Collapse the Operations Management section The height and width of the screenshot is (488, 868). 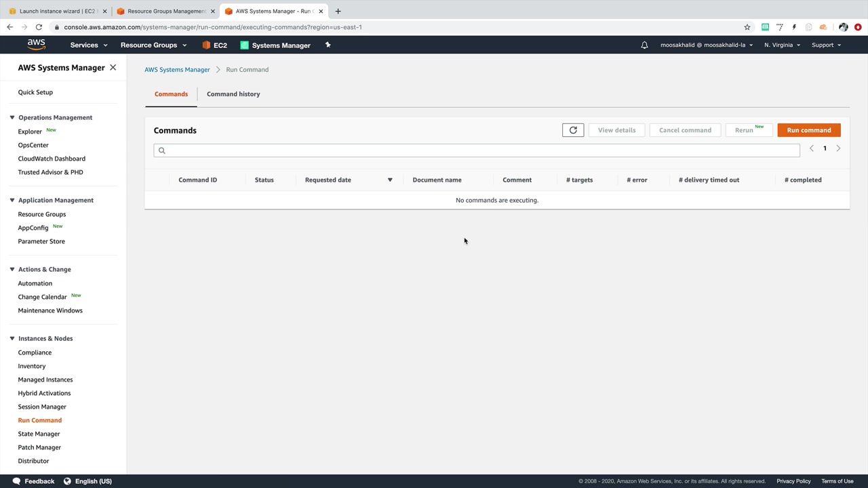point(12,117)
